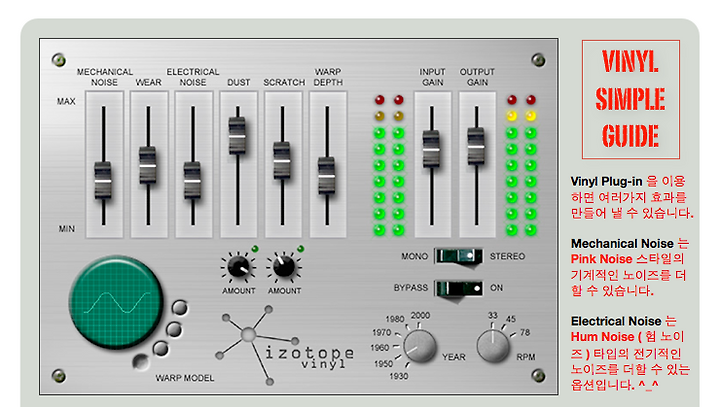
Task: Select the 2000 year marking
Action: point(420,316)
